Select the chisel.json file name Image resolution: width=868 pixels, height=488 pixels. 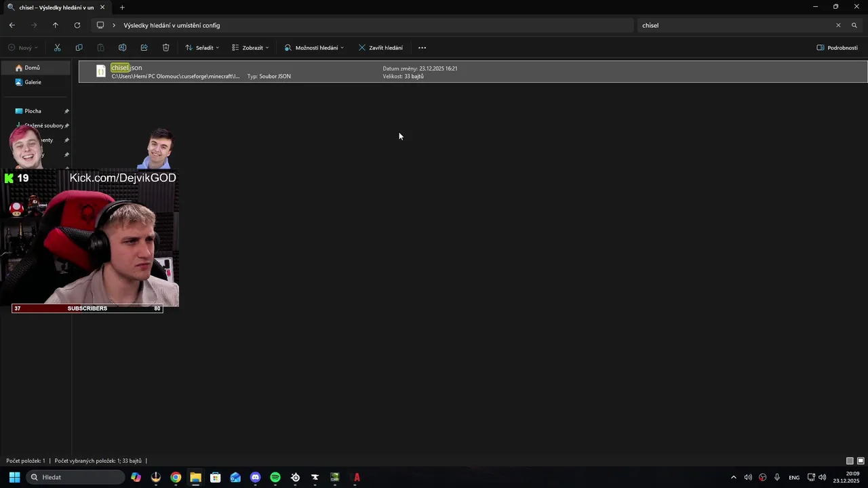click(x=127, y=68)
